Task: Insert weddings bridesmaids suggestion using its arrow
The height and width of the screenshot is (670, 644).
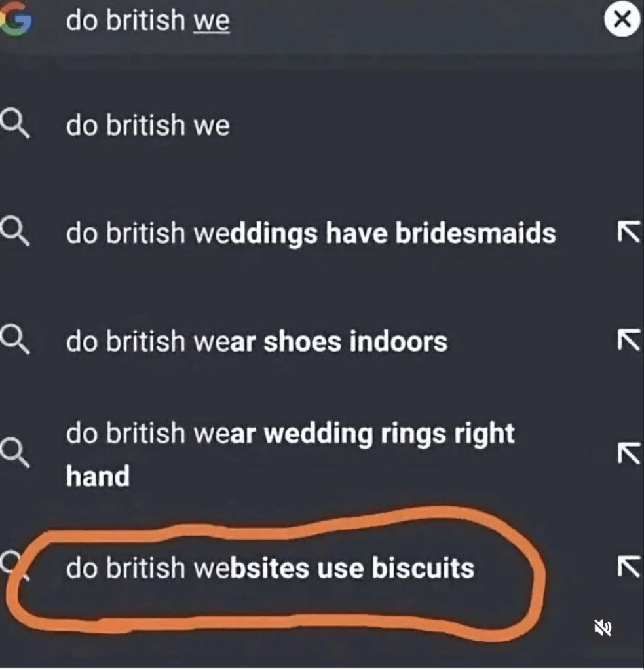Action: (629, 231)
